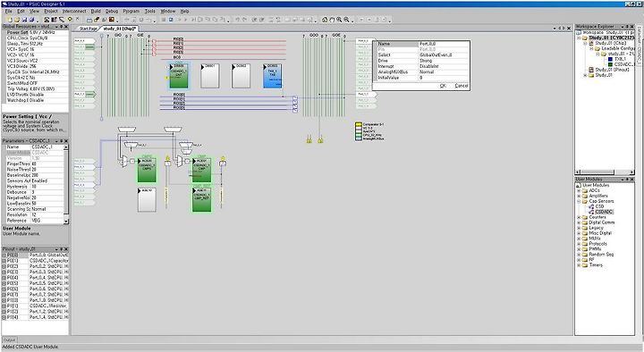The height and width of the screenshot is (352, 644).
Task: Close the Global Resources panel
Action: (66, 26)
